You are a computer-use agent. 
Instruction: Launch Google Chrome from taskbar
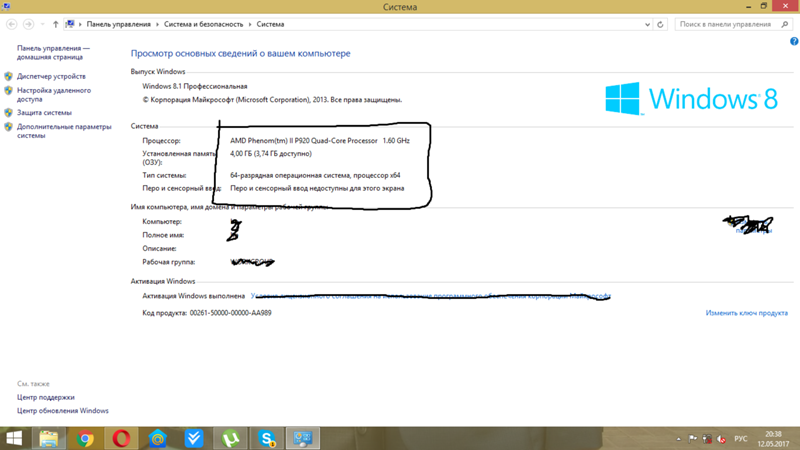[x=85, y=438]
